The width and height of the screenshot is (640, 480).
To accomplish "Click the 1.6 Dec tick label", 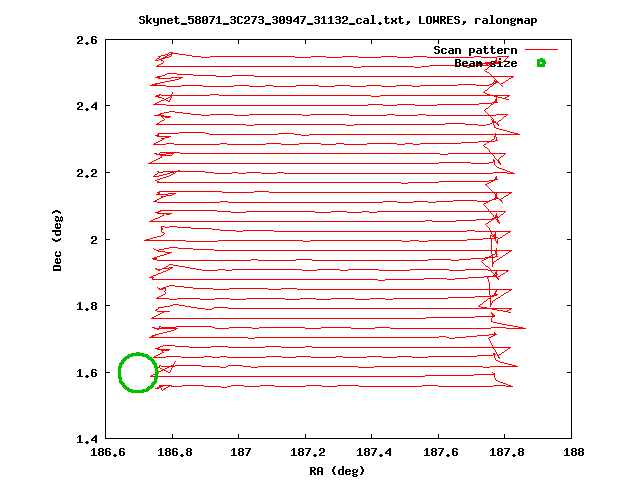I will (x=87, y=373).
